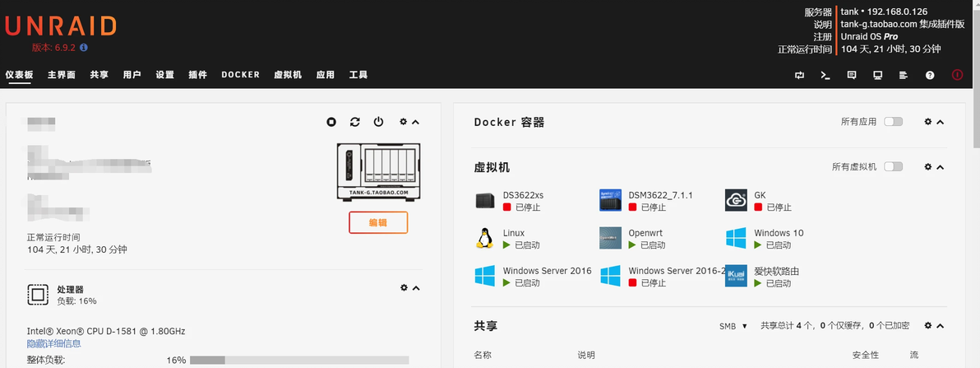Image resolution: width=980 pixels, height=368 pixels.
Task: Collapse the 处理器 section chevron
Action: [x=416, y=288]
